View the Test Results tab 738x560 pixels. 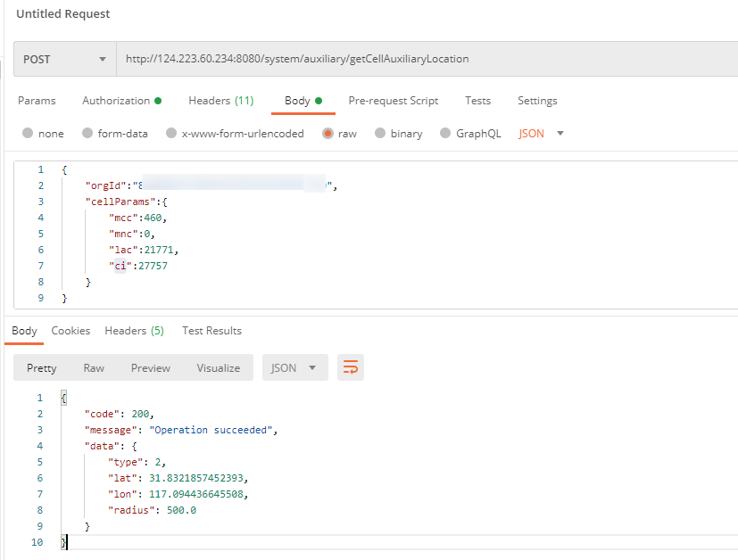click(x=211, y=331)
